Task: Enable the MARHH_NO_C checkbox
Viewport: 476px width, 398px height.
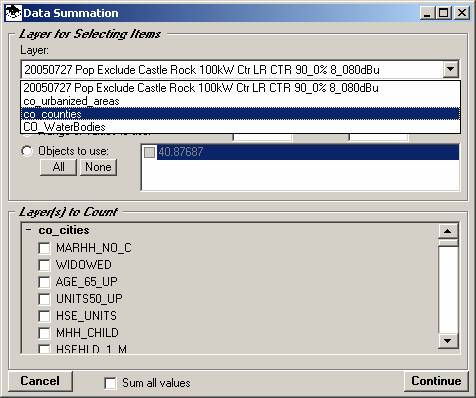Action: (x=44, y=248)
